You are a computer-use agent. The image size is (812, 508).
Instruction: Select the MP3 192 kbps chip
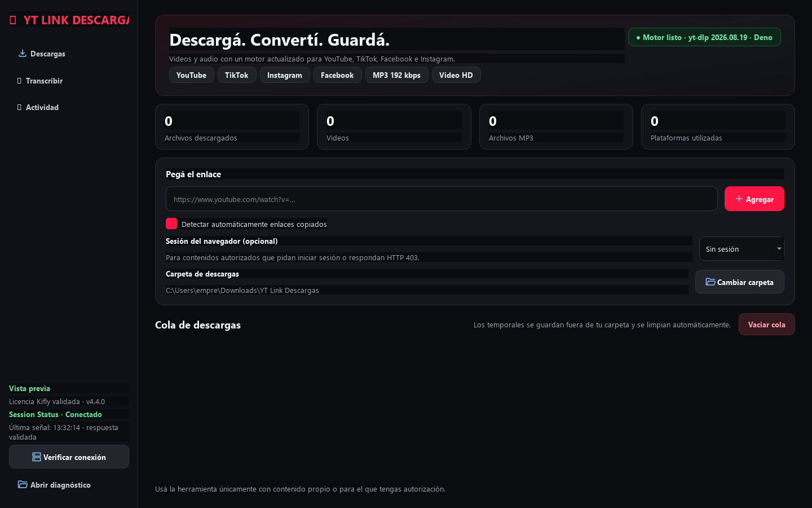point(397,75)
